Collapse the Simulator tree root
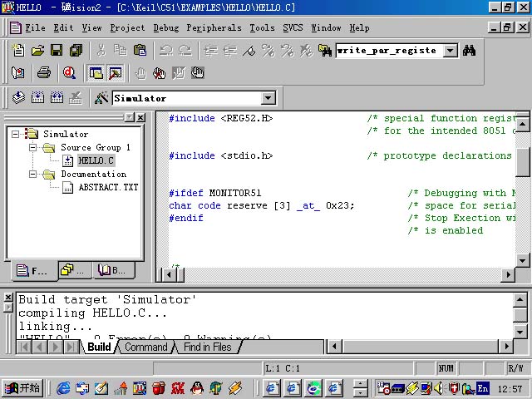The image size is (532, 399). pos(15,134)
